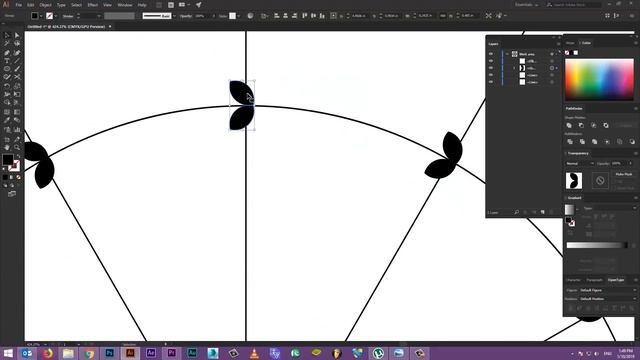Select the Eyedropper tool in the toolbox
This screenshot has width=640, height=360.
tap(7, 120)
